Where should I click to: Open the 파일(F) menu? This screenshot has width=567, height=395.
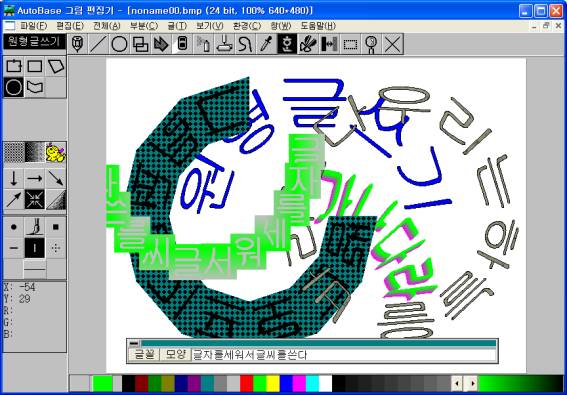pyautogui.click(x=33, y=26)
